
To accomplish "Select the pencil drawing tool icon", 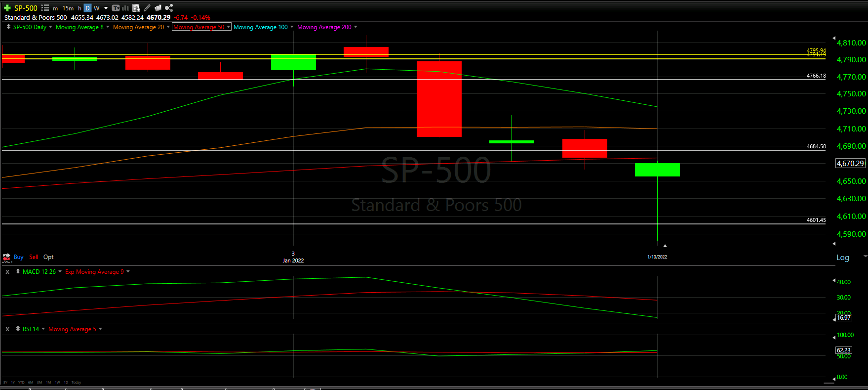I will pos(147,8).
